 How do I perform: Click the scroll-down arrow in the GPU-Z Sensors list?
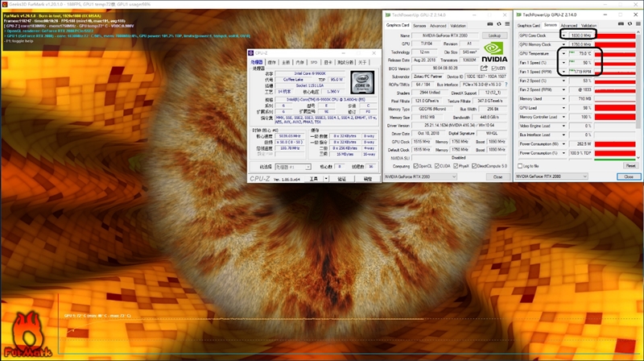coord(638,157)
